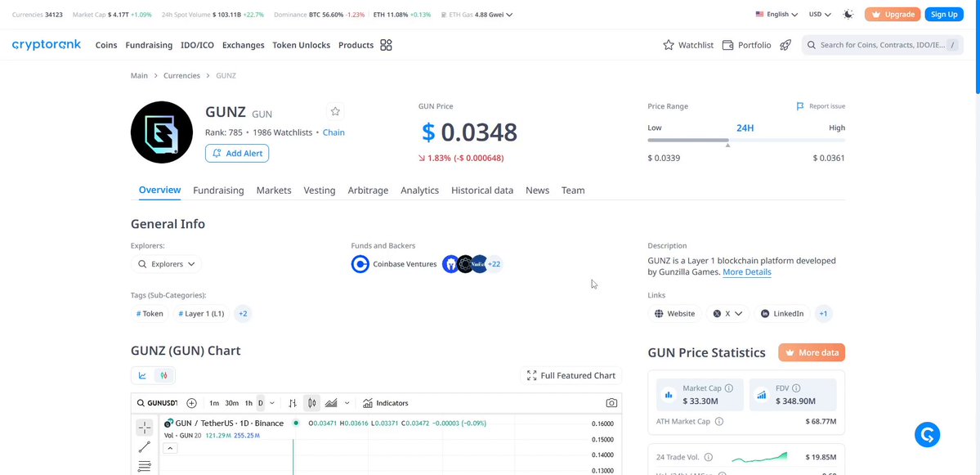The height and width of the screenshot is (475, 980).
Task: Show +1 more links
Action: pyautogui.click(x=824, y=314)
